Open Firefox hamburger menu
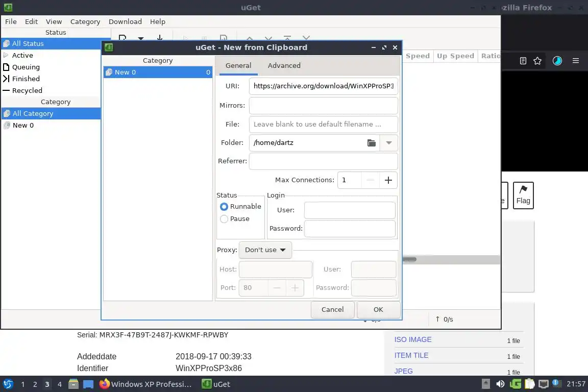 (576, 61)
